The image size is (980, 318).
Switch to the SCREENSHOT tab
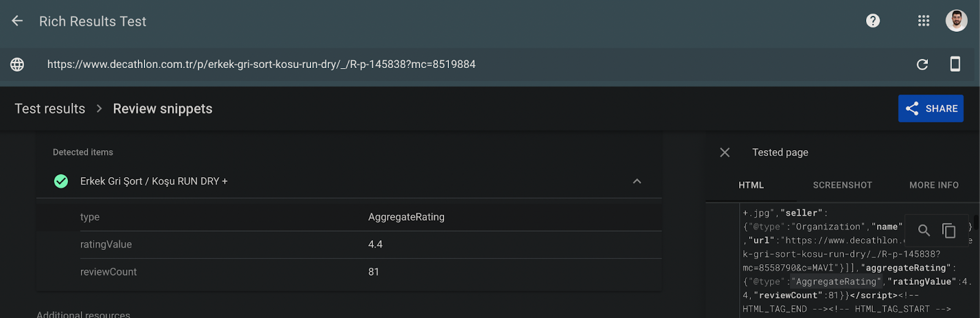click(842, 185)
